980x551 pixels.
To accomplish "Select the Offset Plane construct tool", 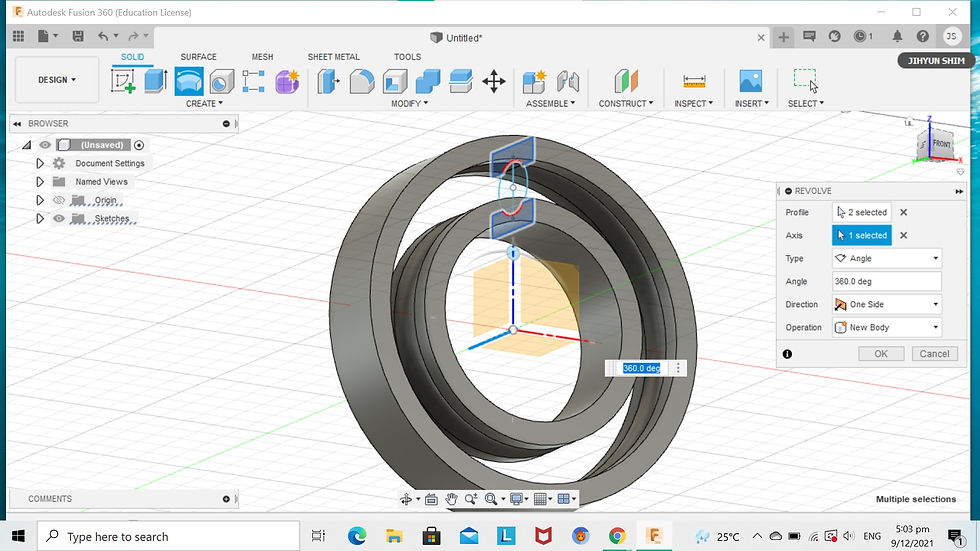I will [x=626, y=81].
